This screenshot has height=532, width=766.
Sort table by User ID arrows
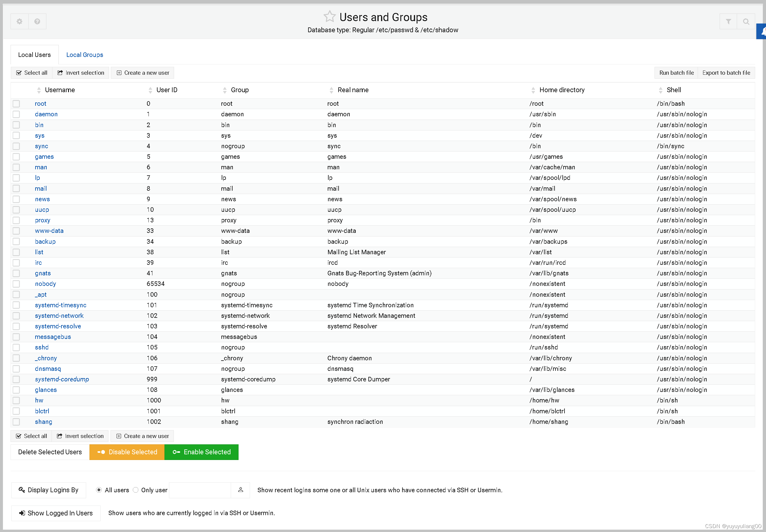[150, 90]
